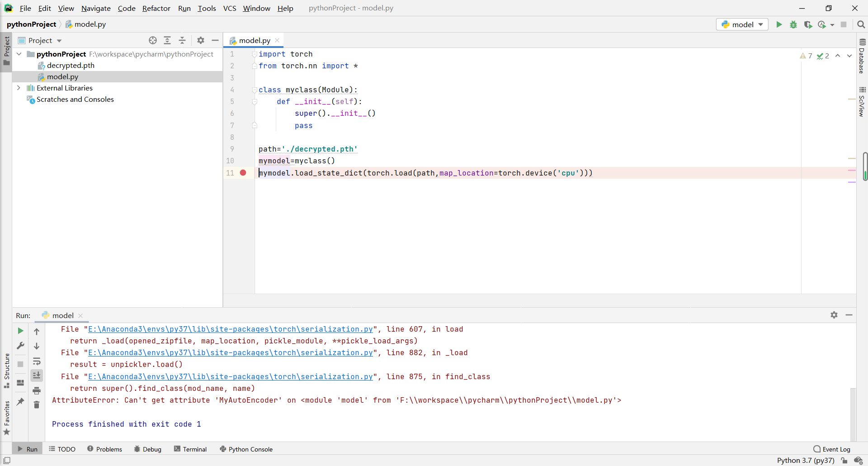Viewport: 868px width, 466px height.
Task: Click pythonProject breadcrumb in navigation bar
Action: (31, 24)
